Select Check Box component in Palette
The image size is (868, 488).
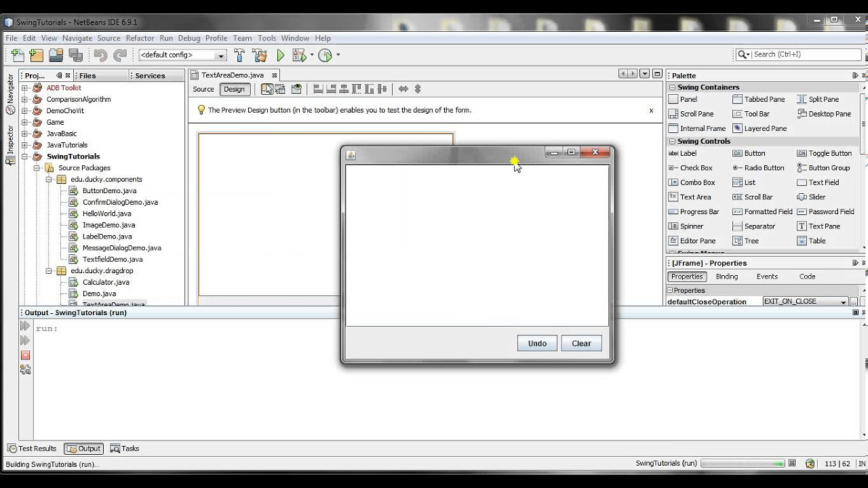point(690,168)
